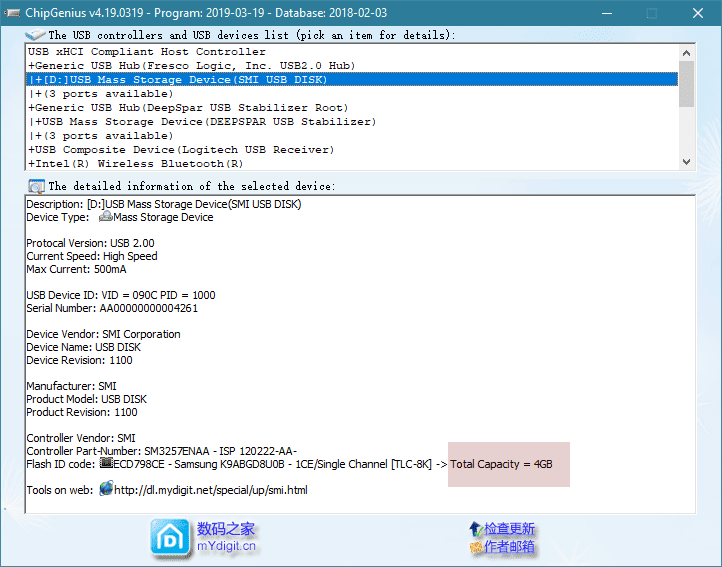Click the Samsung K9ABGD8U0B flash ID text
This screenshot has width=722, height=567.
pyautogui.click(x=229, y=464)
